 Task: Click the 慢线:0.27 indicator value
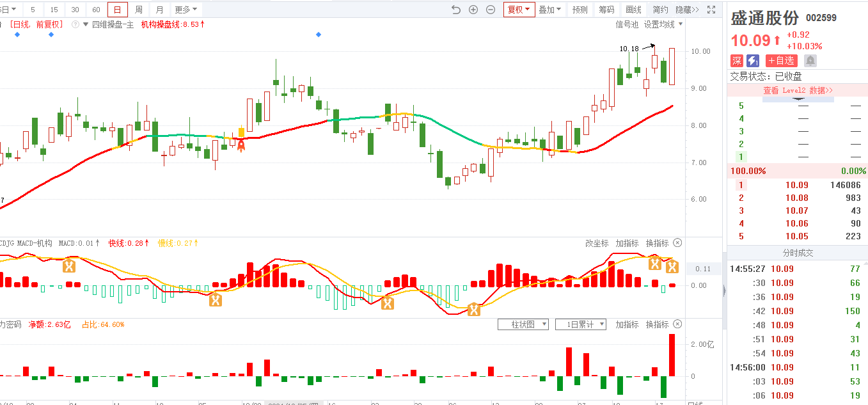[x=178, y=243]
